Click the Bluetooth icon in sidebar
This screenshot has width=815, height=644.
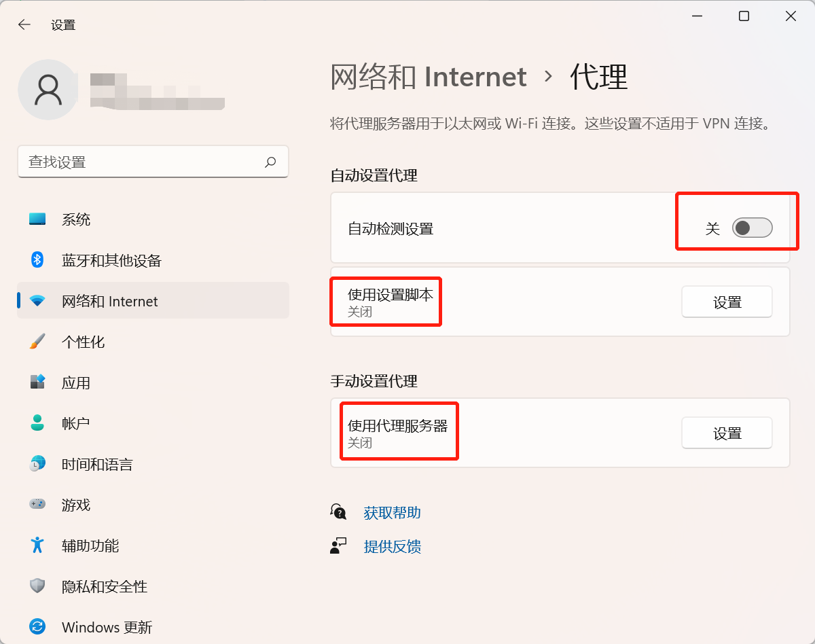point(37,260)
